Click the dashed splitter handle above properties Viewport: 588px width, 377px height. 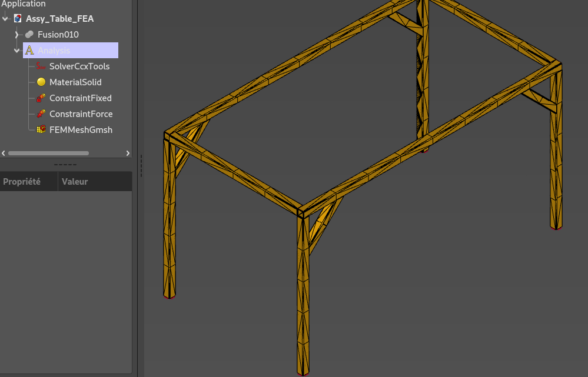pos(65,165)
